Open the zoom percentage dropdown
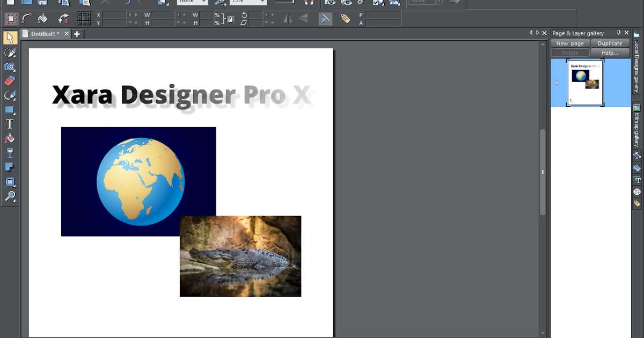The image size is (644, 338). [x=262, y=2]
